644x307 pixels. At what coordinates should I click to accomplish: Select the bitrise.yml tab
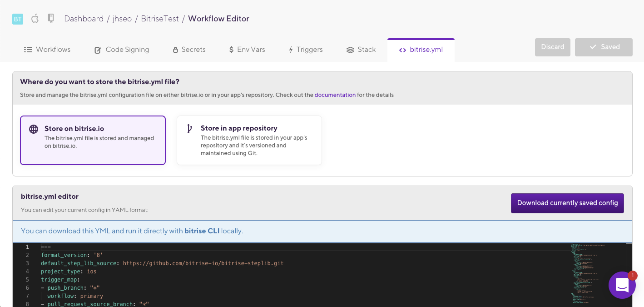pos(421,50)
